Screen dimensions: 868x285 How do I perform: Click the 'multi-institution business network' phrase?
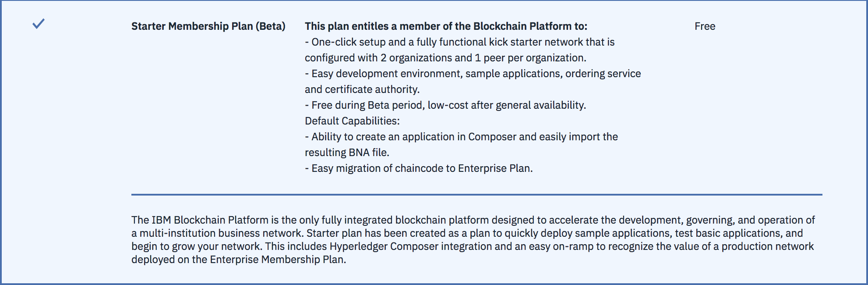point(221,233)
